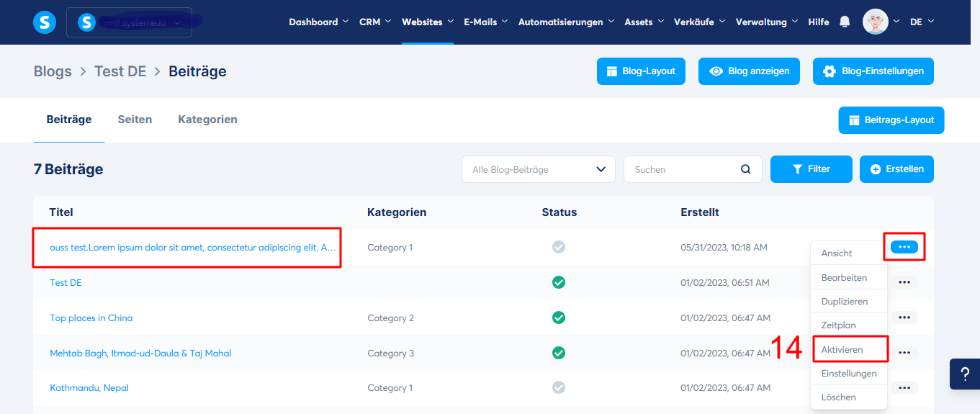Open the Alle Blog-Beiträge filter dropdown

coord(539,169)
